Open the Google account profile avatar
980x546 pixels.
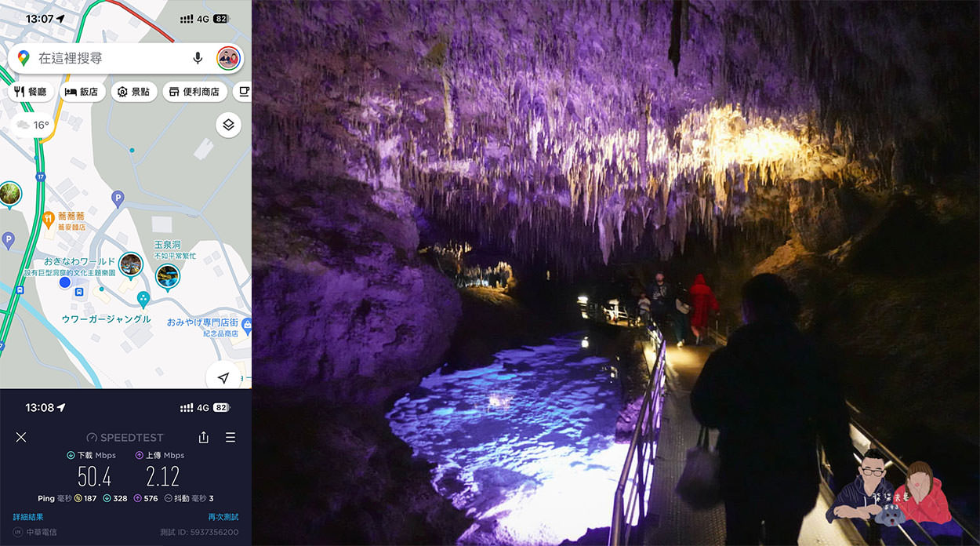point(228,58)
